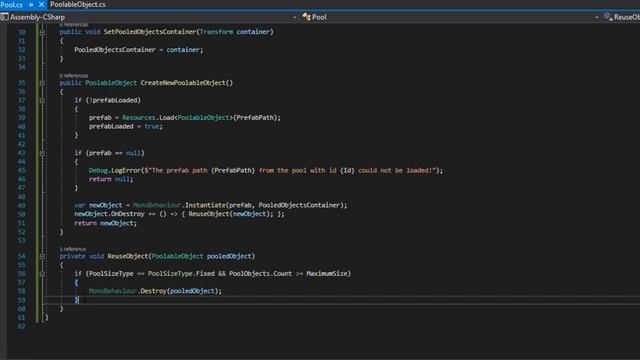Click line number 62 in the margin
Screen dimensions: 640x360
21,326
